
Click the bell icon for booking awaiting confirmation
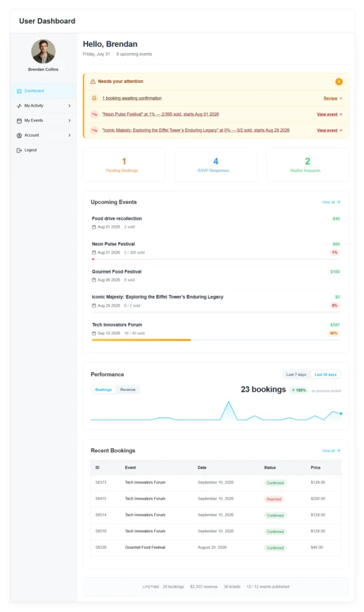[x=94, y=99]
